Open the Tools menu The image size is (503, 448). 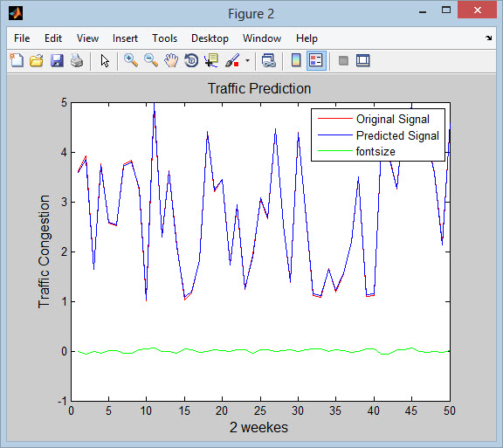(164, 38)
